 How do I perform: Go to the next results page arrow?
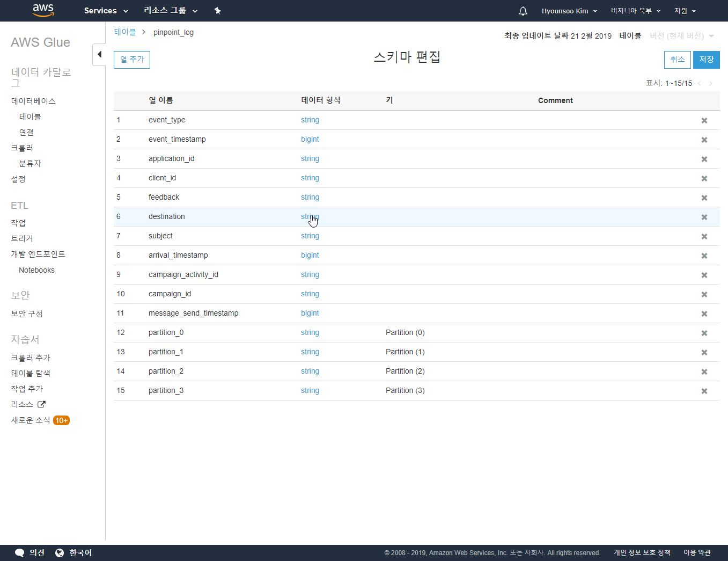point(711,83)
